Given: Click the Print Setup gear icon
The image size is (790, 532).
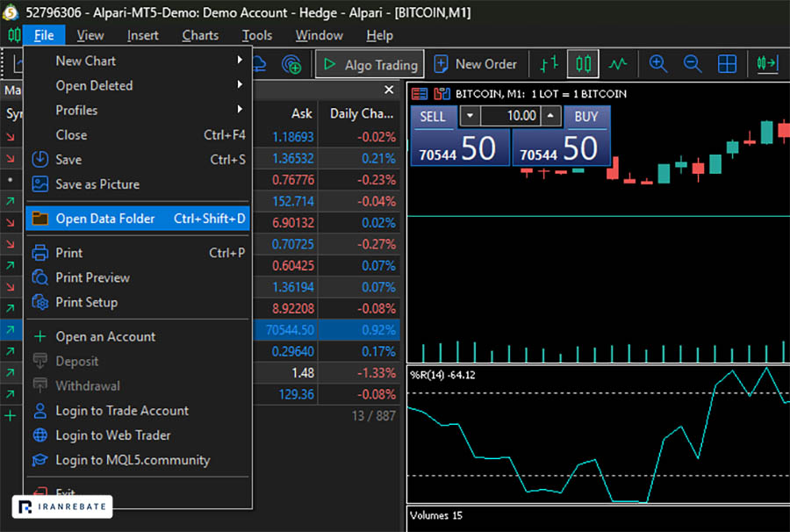Looking at the screenshot, I should 39,302.
